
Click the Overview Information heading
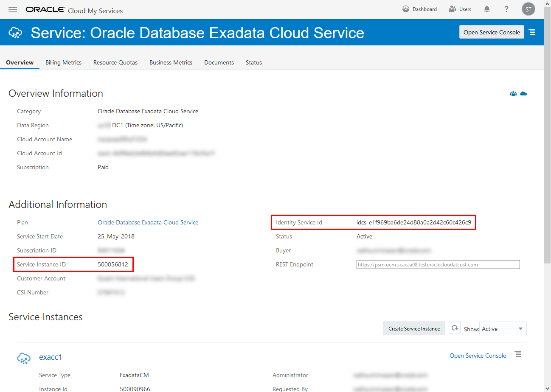tap(56, 93)
